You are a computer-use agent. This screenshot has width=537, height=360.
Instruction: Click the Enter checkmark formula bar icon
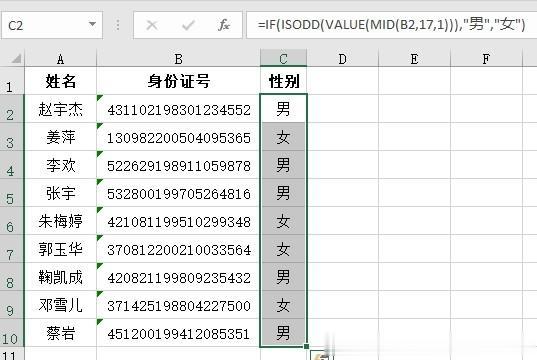tap(188, 25)
